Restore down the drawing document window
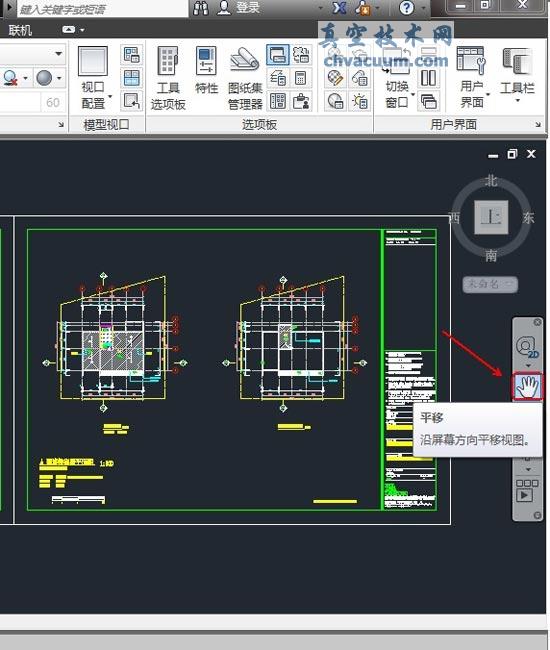Screen dimensions: 550x650 coord(512,154)
